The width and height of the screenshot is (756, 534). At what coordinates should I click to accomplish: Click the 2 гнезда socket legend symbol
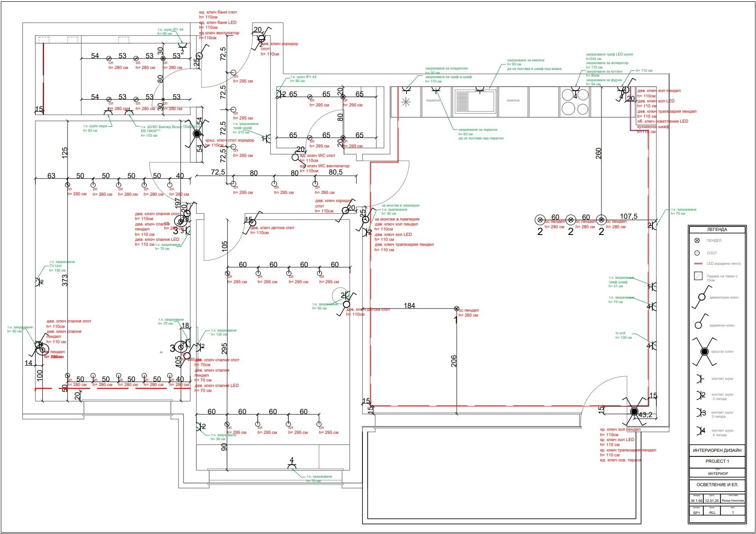pyautogui.click(x=701, y=396)
